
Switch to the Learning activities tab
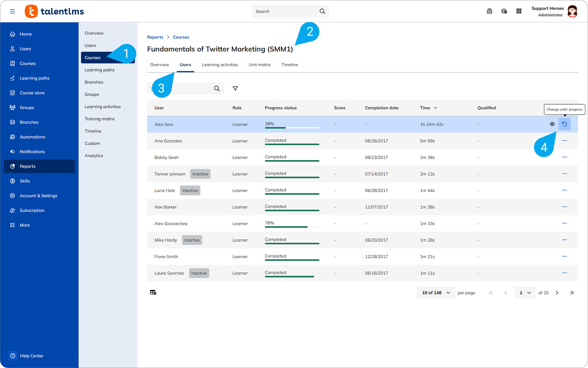click(220, 65)
